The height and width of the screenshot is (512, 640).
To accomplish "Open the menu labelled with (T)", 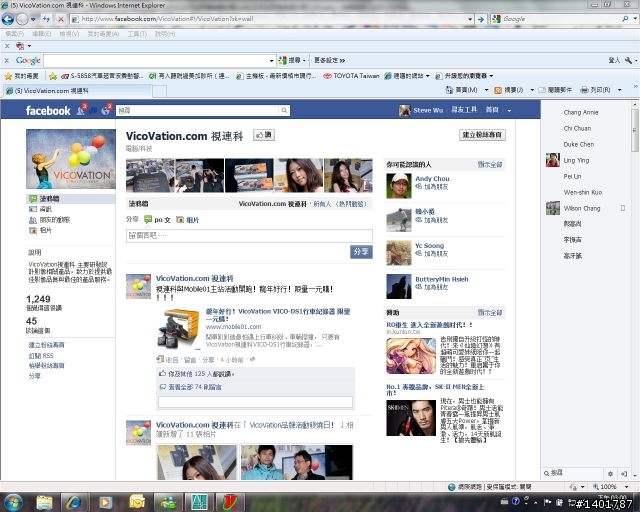I will 137,34.
